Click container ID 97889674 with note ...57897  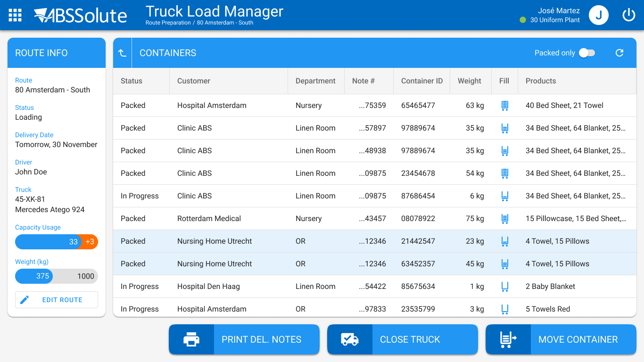(418, 128)
